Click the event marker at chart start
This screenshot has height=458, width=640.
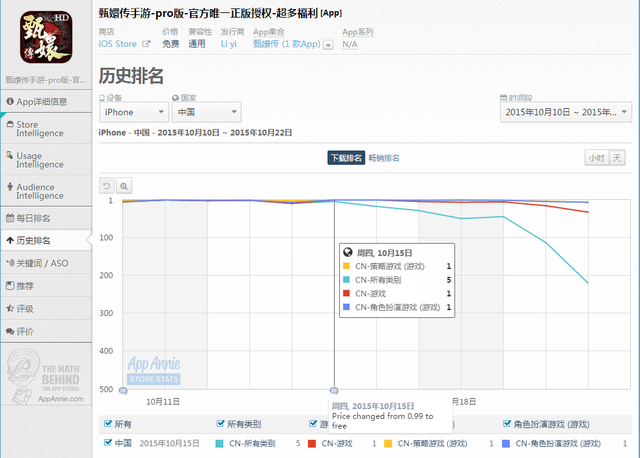pyautogui.click(x=123, y=391)
